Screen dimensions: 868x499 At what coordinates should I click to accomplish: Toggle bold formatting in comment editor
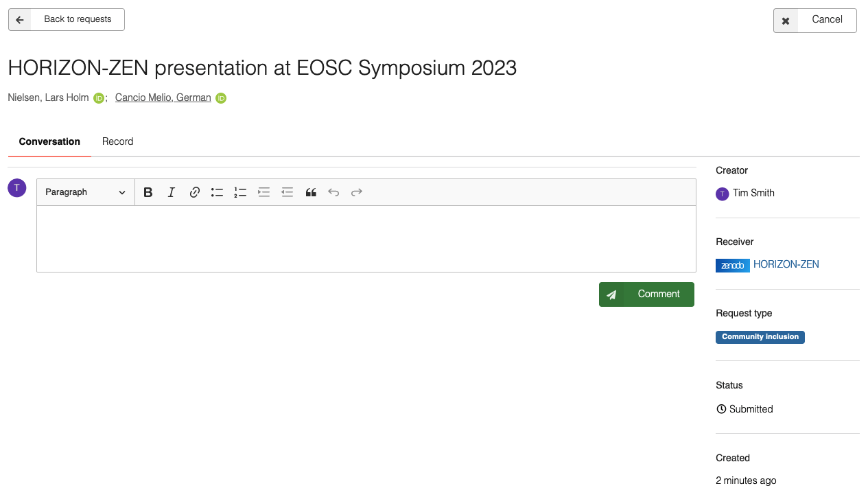148,192
